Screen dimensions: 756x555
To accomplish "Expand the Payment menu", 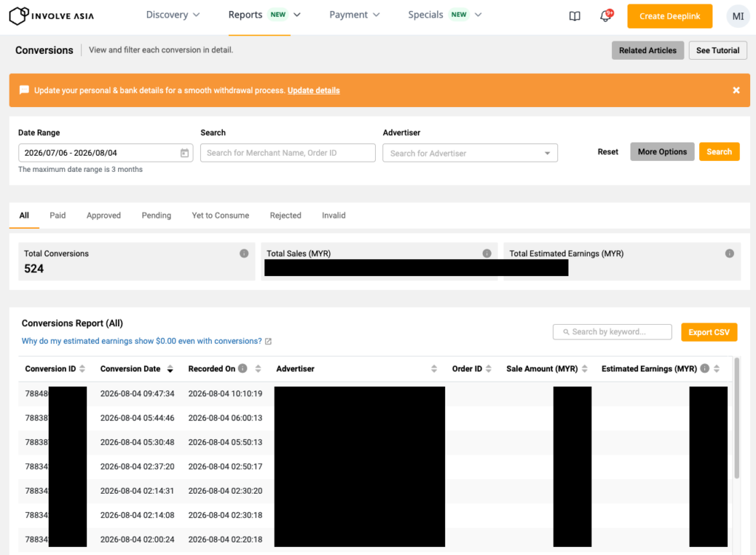I will [354, 15].
